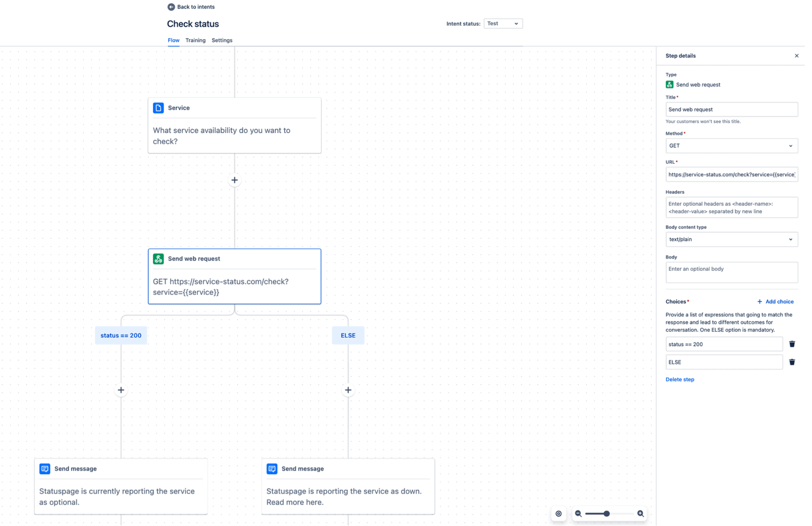Viewport: 812px width, 526px height.
Task: Click the Send message node icon (ELSE branch)
Action: 272,468
